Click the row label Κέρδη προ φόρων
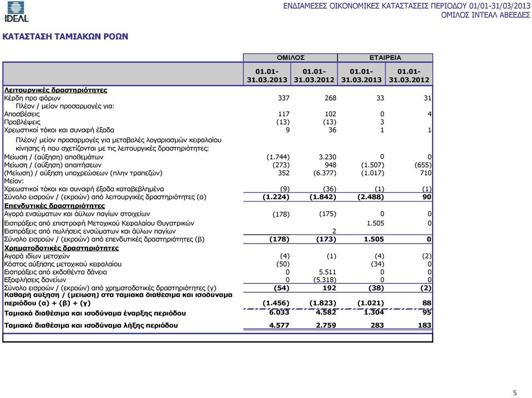Image resolution: width=532 pixels, height=398 pixels. click(x=32, y=98)
